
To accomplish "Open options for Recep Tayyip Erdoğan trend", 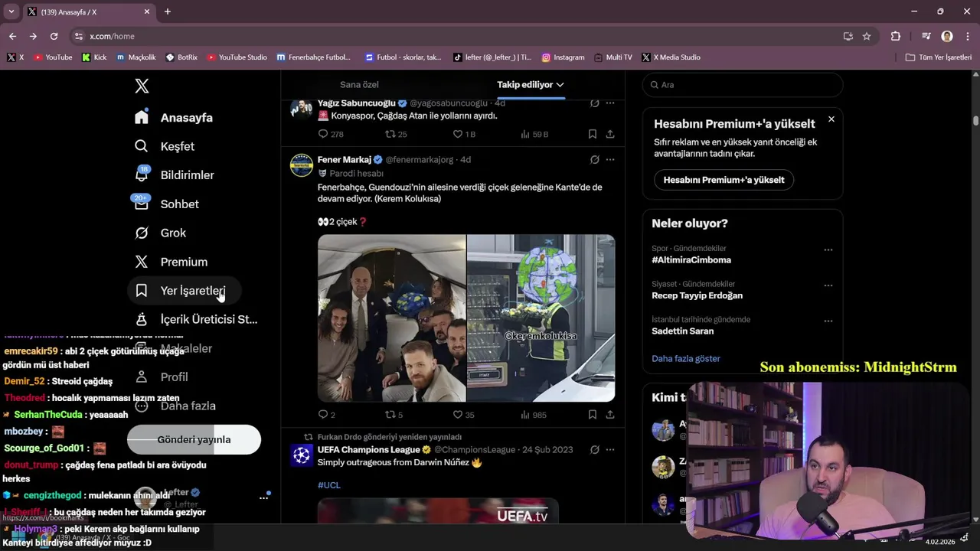I will [x=828, y=285].
